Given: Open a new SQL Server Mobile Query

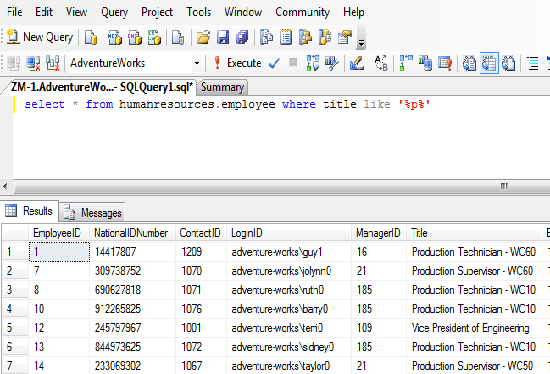Looking at the screenshot, I should (x=178, y=37).
